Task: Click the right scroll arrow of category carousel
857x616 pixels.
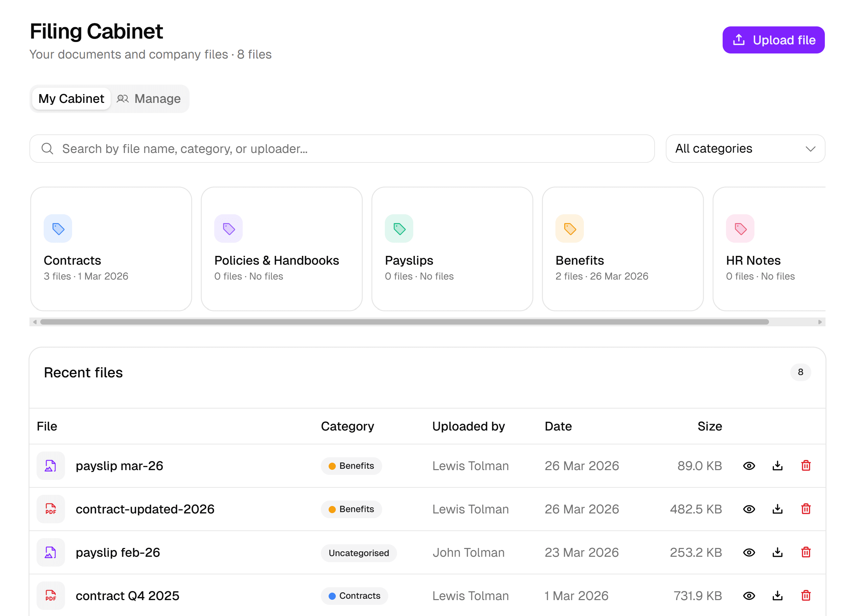Action: 819,322
